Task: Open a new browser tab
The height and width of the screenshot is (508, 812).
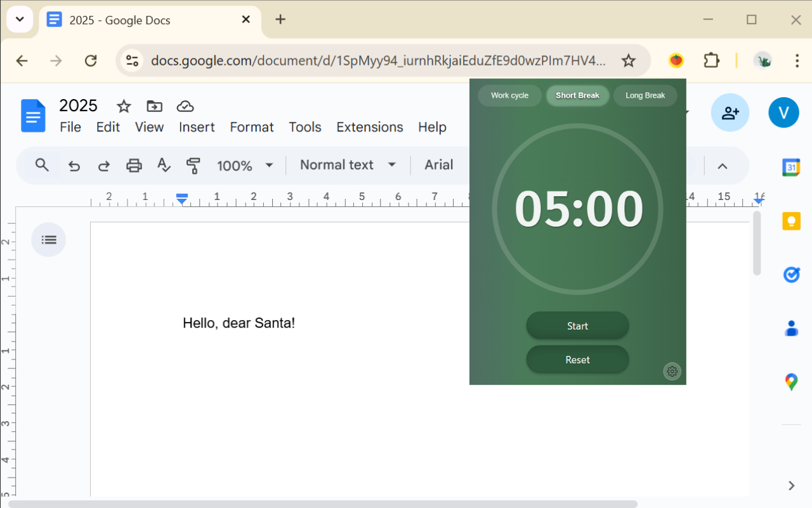Action: coord(280,19)
